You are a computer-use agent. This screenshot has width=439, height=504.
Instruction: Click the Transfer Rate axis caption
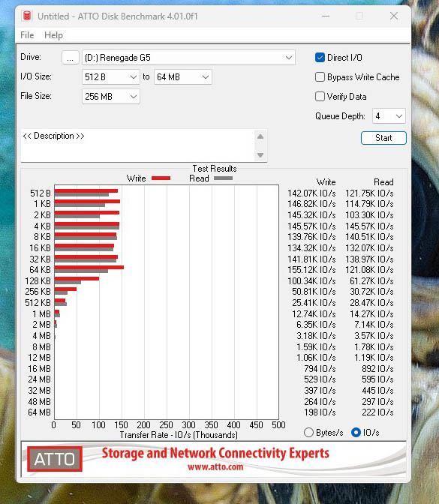click(179, 435)
